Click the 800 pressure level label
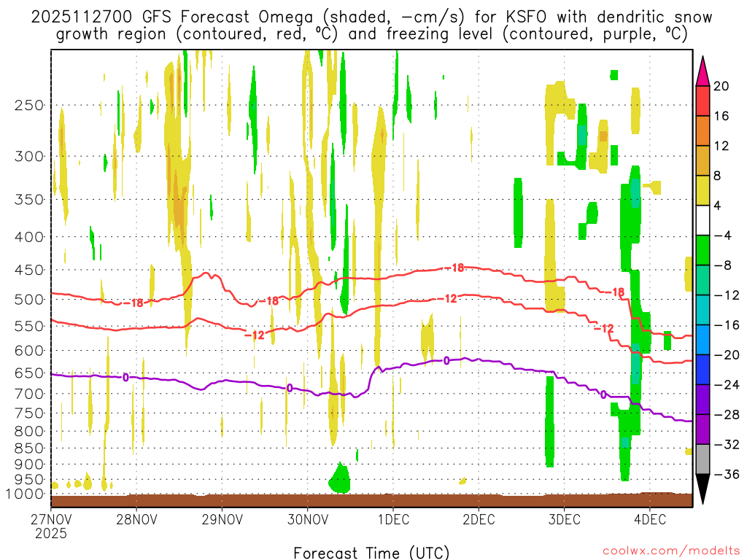This screenshot has height=560, width=747. [29, 432]
